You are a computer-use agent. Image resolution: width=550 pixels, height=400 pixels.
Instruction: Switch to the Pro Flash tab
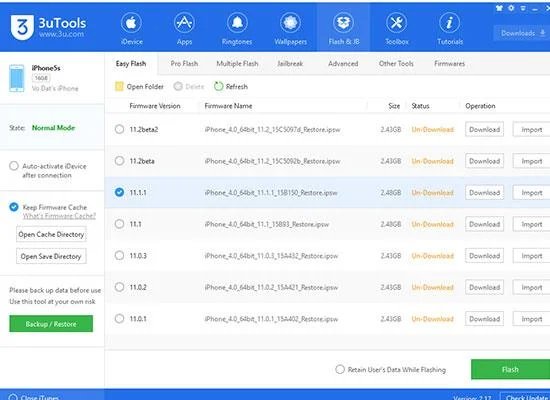[184, 64]
